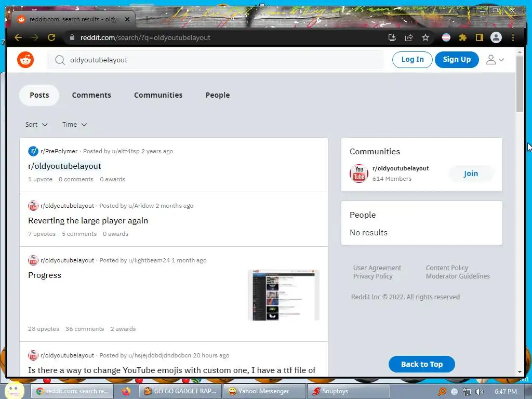Click the r/PrePolymer subreddit link
Screen dimensions: 532x399
pyautogui.click(x=59, y=151)
